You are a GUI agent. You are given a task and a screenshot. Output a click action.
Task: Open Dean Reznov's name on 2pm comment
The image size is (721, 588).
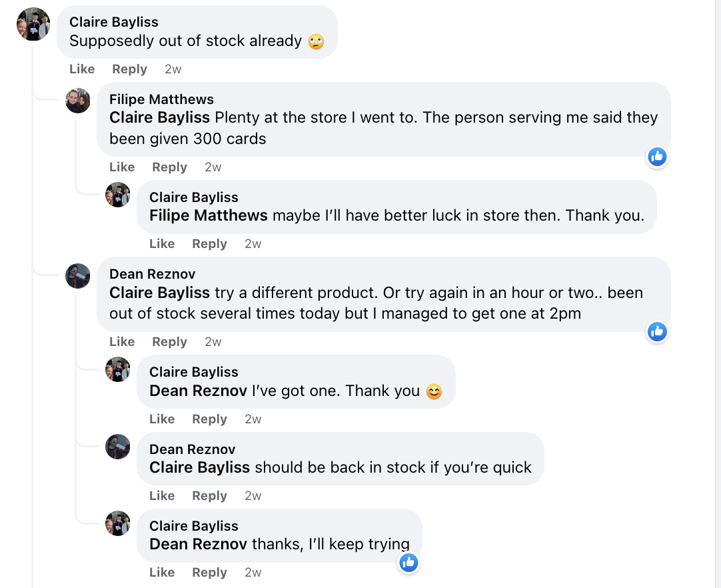click(x=153, y=274)
